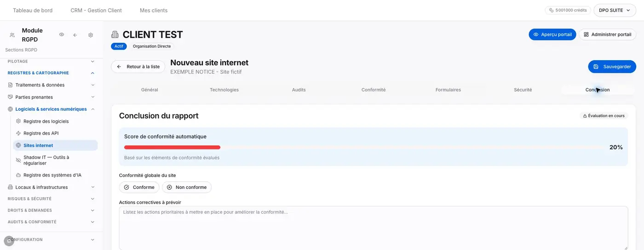Switch to the Technologies tab

(x=224, y=90)
